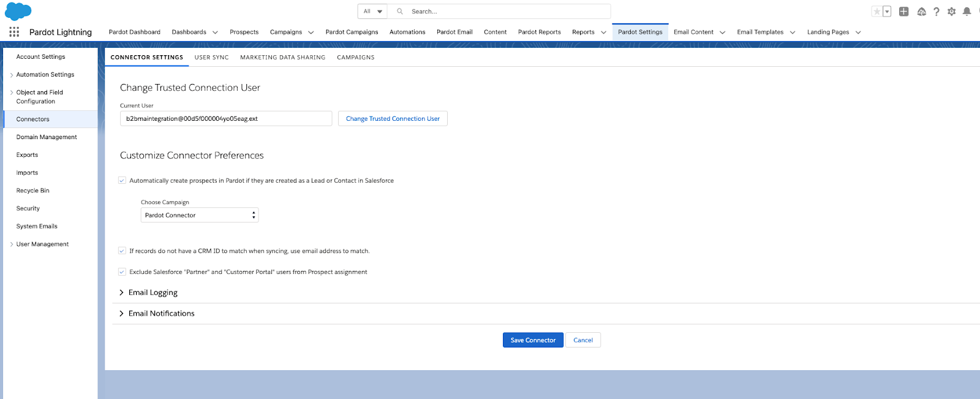Open Account Settings in sidebar
Screen dimensions: 980x399
pyautogui.click(x=40, y=56)
